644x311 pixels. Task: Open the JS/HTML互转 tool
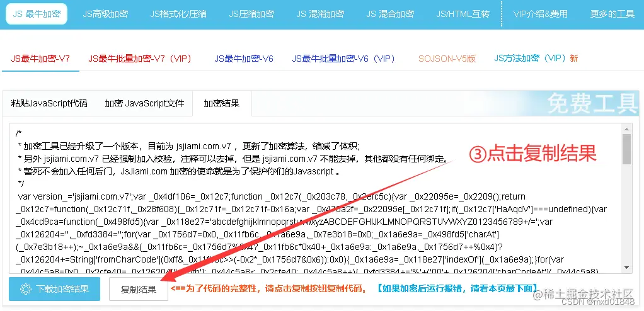click(x=463, y=14)
